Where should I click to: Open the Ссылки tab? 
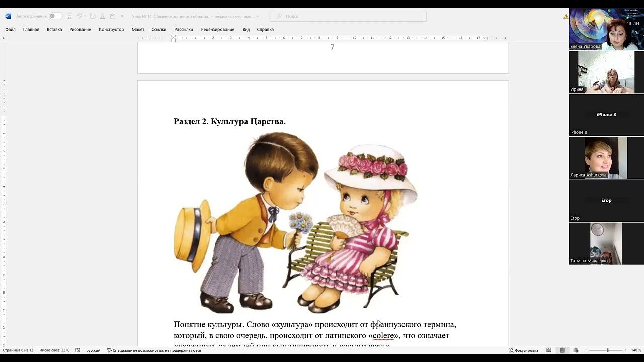pyautogui.click(x=159, y=29)
